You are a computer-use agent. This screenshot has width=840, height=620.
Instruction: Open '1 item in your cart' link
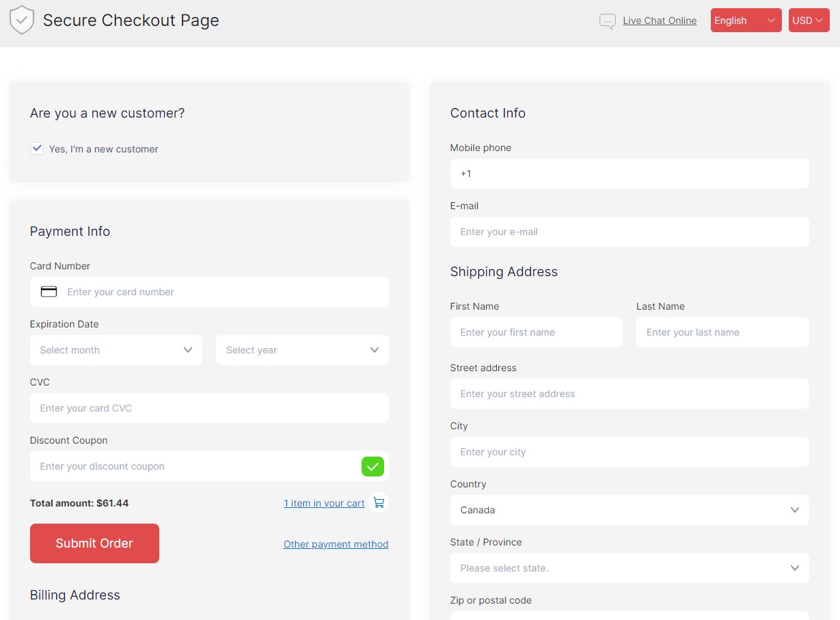pos(323,502)
